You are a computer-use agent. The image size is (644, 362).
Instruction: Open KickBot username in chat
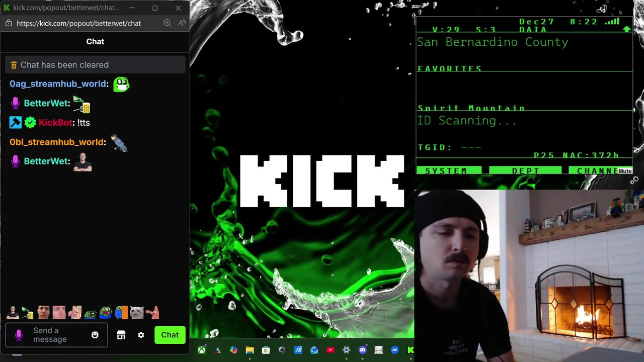click(x=55, y=123)
